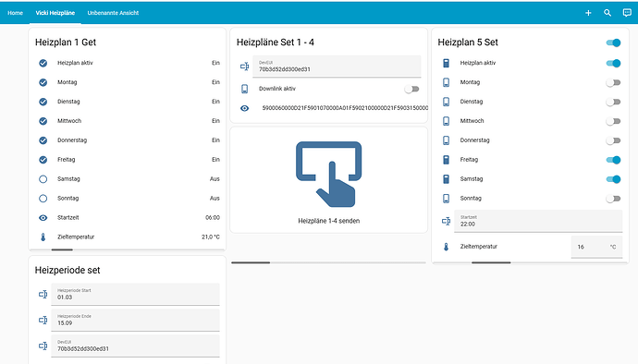The width and height of the screenshot is (638, 364).
Task: Enable the Montag switch in Heizplan 5
Action: pyautogui.click(x=613, y=82)
